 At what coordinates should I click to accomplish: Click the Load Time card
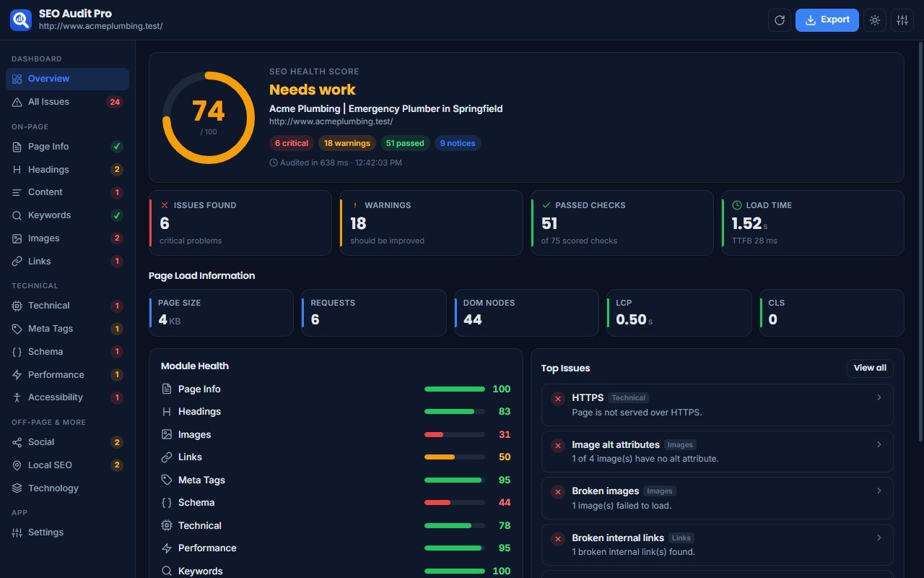[813, 223]
